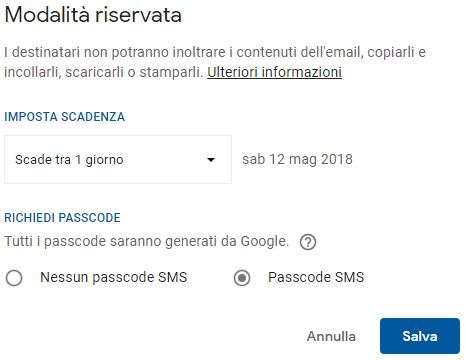Save settings with the Salva button
The height and width of the screenshot is (360, 466).
[x=420, y=336]
